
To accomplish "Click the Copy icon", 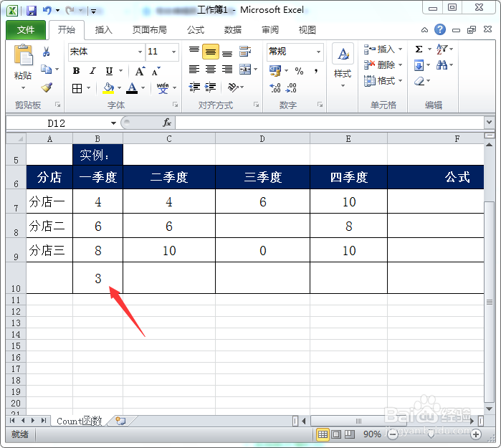I will pos(47,69).
